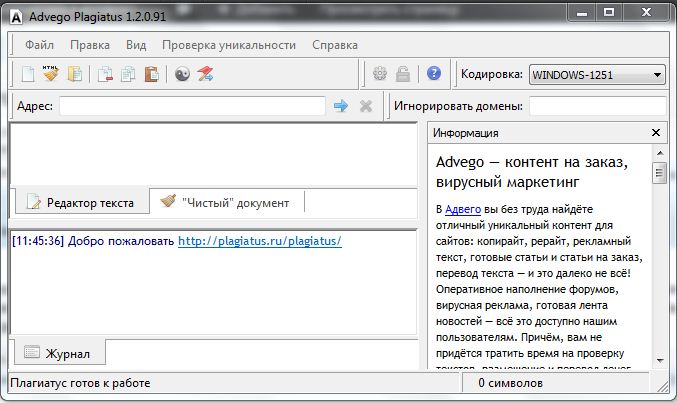This screenshot has width=677, height=403.
Task: Click the yin-yang uniqueness check icon
Action: coord(182,74)
